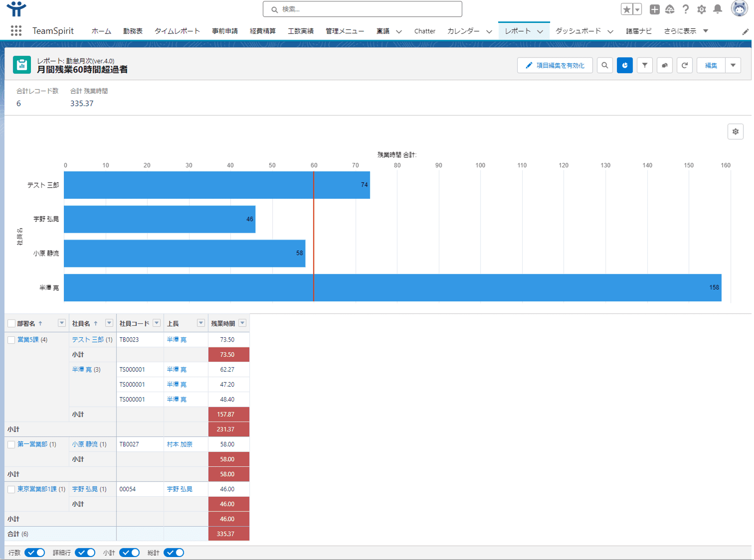754x560 pixels.
Task: Click the global search field
Action: click(x=363, y=9)
